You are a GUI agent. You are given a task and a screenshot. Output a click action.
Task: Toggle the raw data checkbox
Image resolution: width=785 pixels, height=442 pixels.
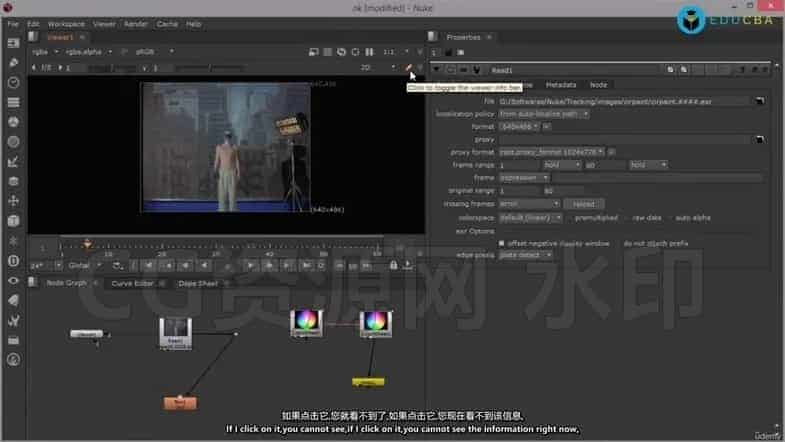click(627, 218)
